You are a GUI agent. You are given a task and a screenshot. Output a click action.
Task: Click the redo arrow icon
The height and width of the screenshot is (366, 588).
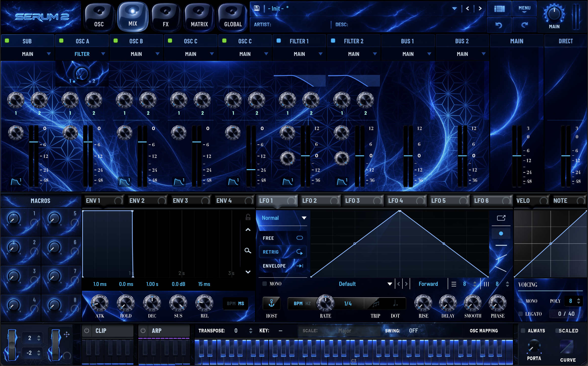525,25
